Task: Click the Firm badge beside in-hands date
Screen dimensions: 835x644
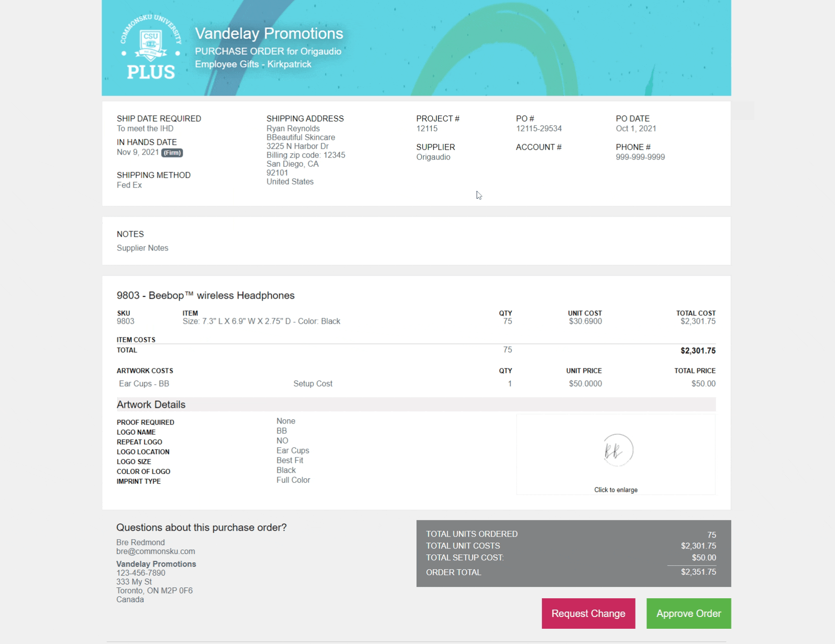Action: coord(172,153)
